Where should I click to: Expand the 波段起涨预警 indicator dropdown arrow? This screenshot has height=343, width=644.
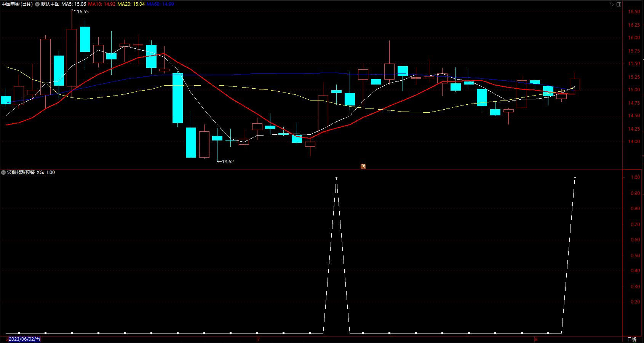click(x=3, y=172)
